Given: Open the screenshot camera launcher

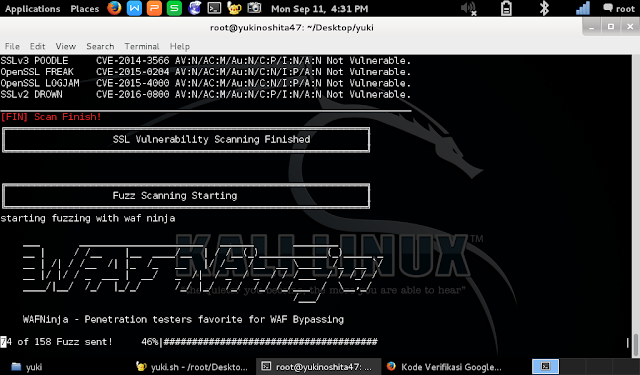Looking at the screenshot, I should (x=254, y=8).
